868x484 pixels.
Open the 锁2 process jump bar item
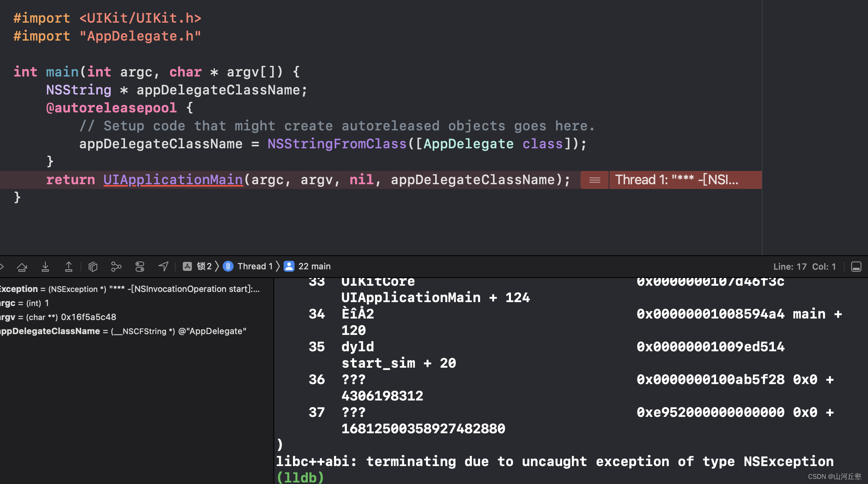(x=204, y=267)
